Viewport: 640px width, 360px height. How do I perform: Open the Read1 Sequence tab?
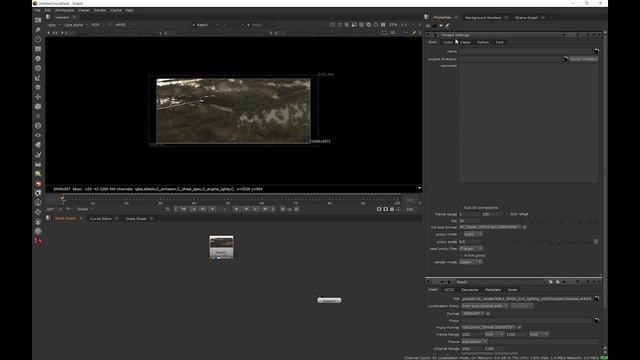(469, 290)
